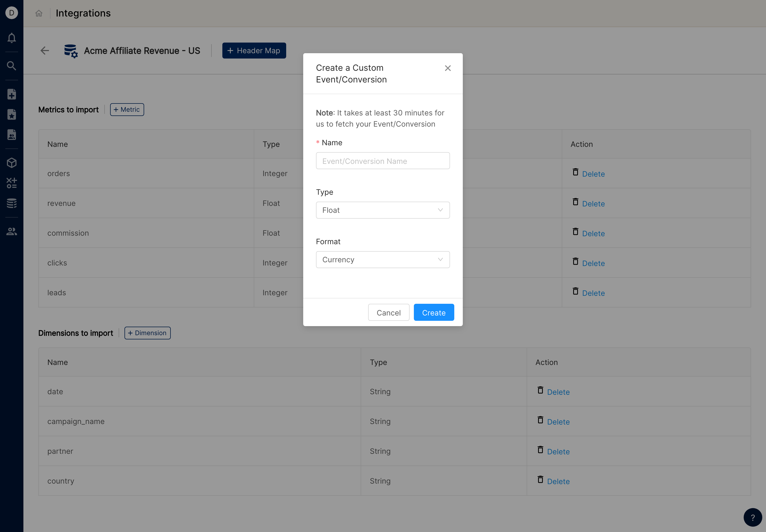
Task: Open the help question mark button
Action: 753,517
